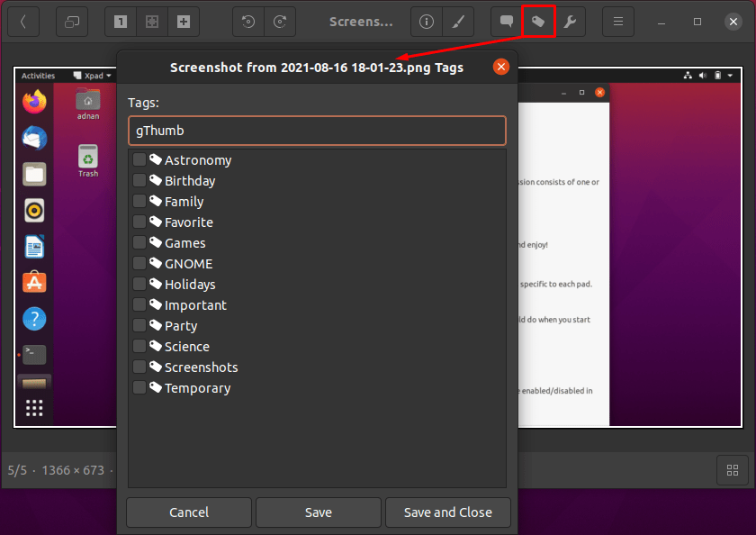Check the Important tag
Screen dimensions: 756x535
coord(139,305)
